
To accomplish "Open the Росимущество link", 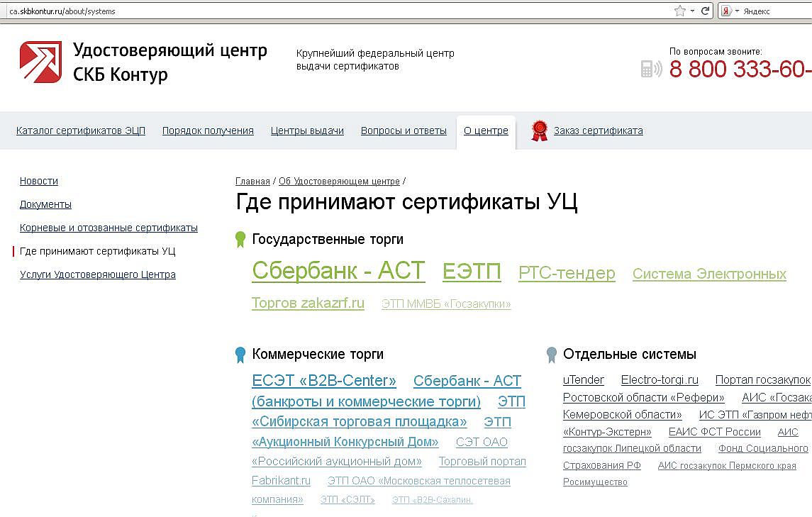I will (595, 482).
